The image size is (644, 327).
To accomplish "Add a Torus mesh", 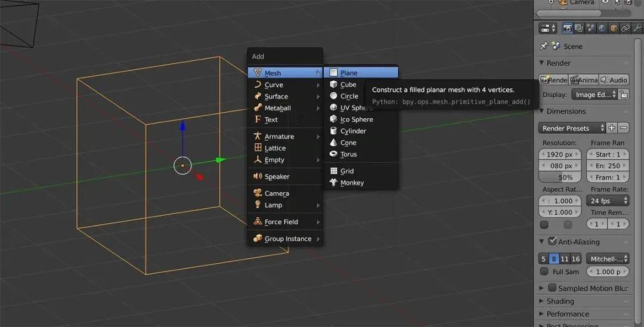I will [361, 154].
